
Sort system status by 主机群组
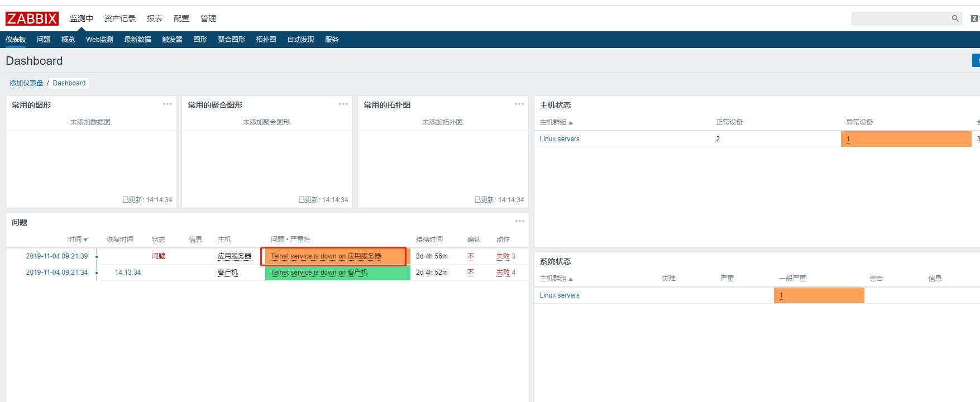pos(556,279)
